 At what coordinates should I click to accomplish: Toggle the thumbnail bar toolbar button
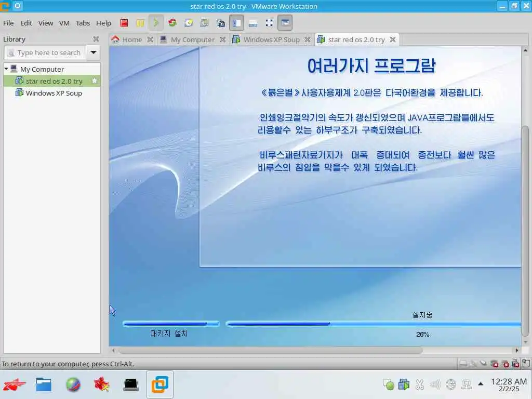(x=253, y=23)
